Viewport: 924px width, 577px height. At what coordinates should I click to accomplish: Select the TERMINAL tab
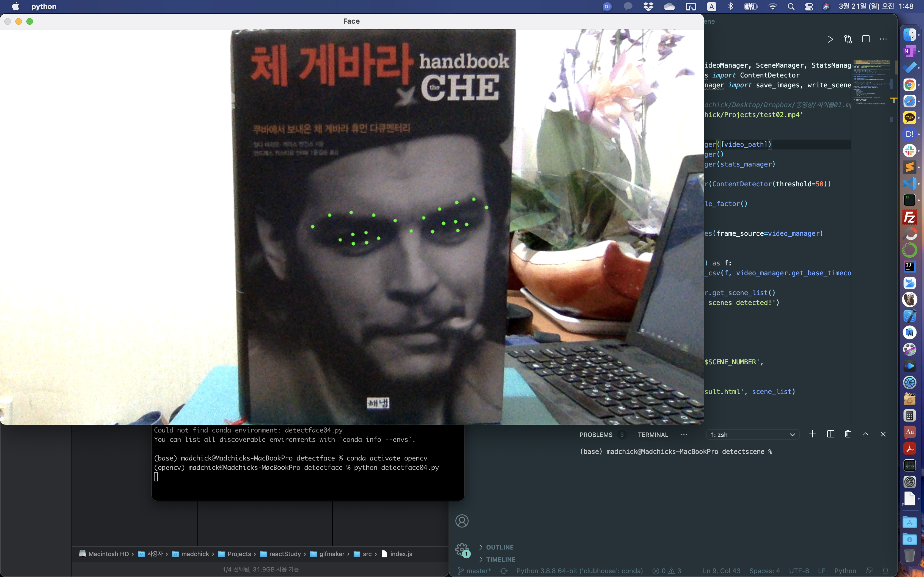tap(653, 435)
